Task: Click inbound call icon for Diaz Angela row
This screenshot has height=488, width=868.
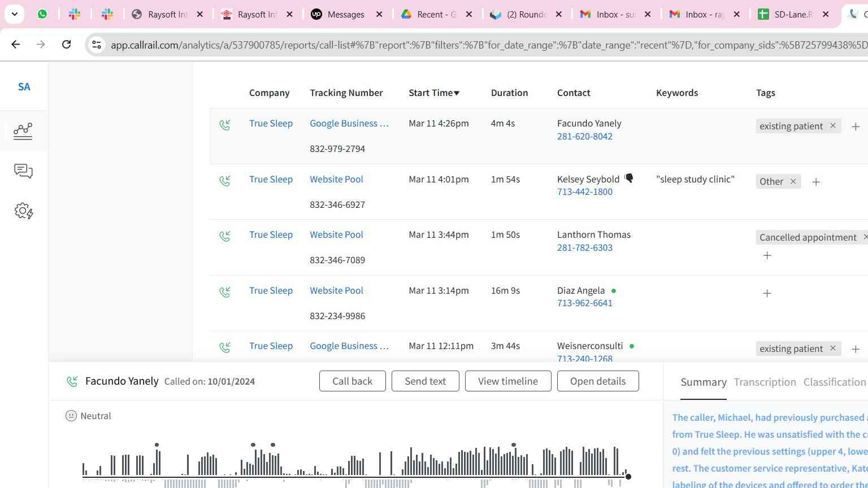Action: (x=225, y=292)
